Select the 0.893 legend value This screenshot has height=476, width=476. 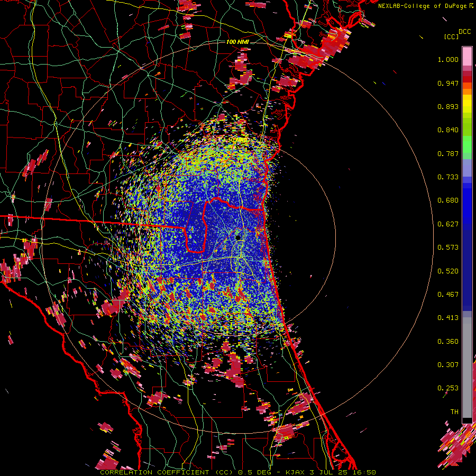click(x=448, y=106)
